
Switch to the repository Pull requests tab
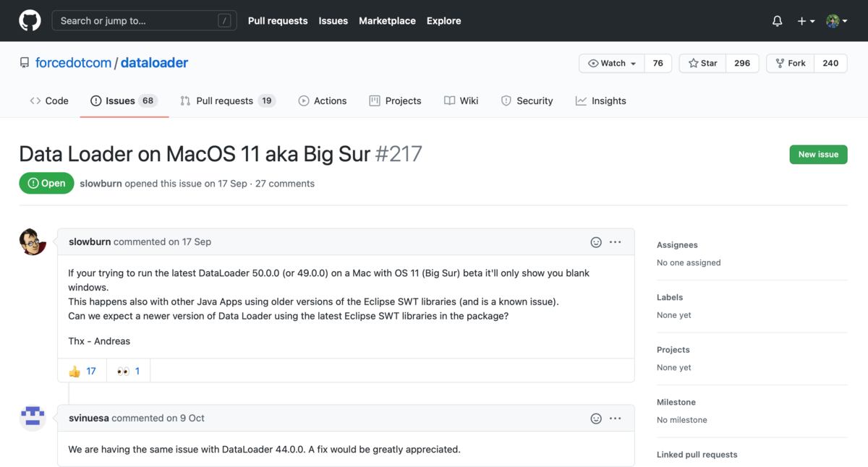click(x=228, y=101)
